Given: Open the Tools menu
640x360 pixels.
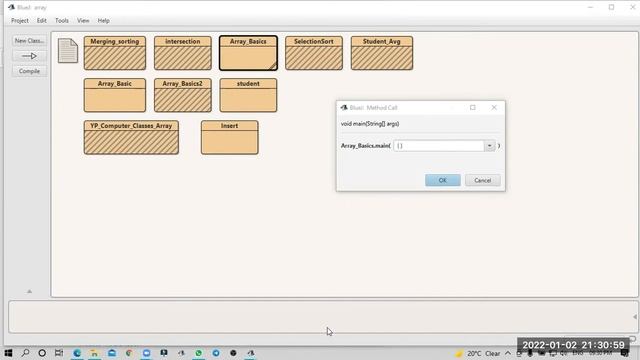Looking at the screenshot, I should 62,20.
